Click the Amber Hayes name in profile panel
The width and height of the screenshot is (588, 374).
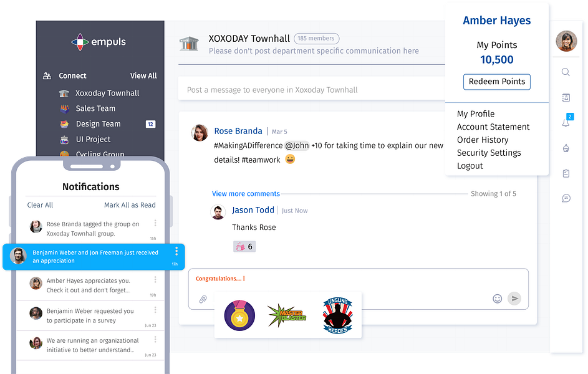[497, 21]
